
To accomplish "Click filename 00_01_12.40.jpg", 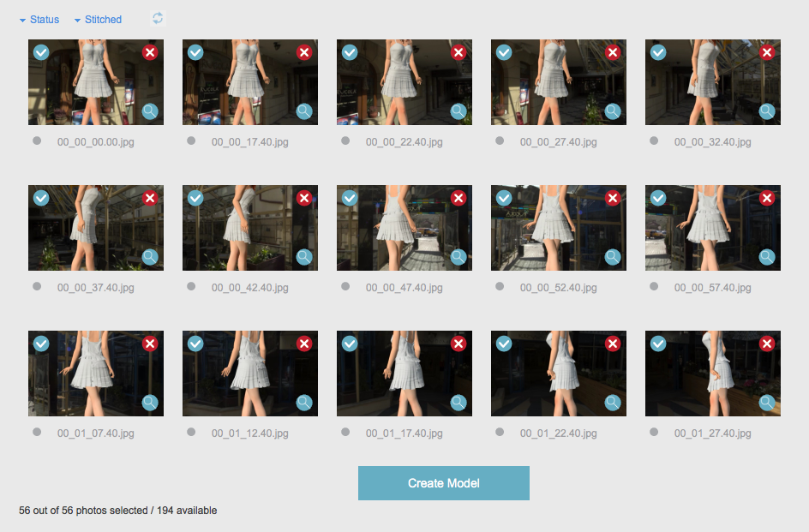I will [x=249, y=433].
